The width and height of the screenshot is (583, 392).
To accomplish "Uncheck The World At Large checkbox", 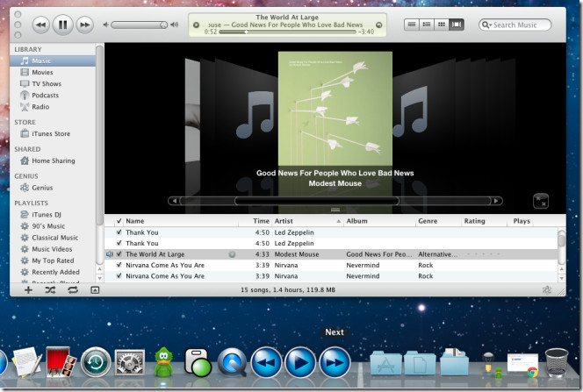I will [119, 254].
